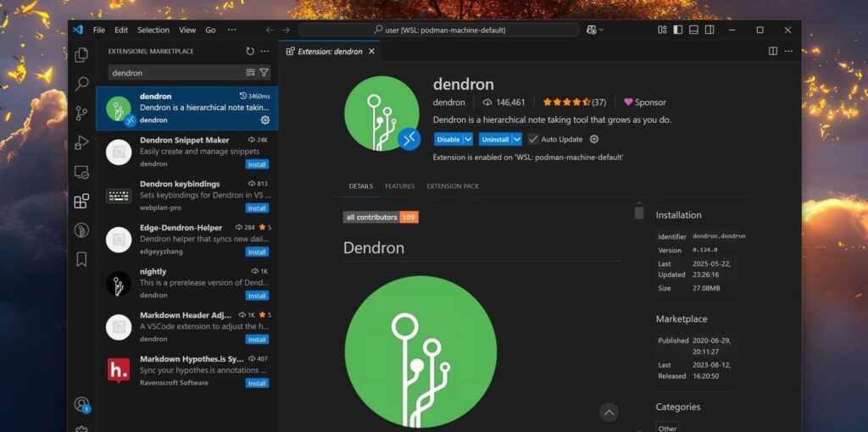Click the Other category tag
This screenshot has width=868, height=432.
click(x=668, y=428)
